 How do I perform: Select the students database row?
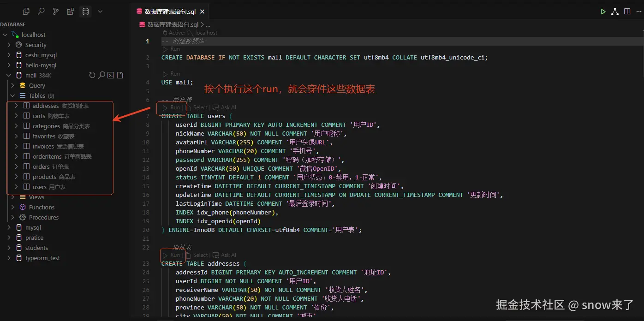click(65, 248)
